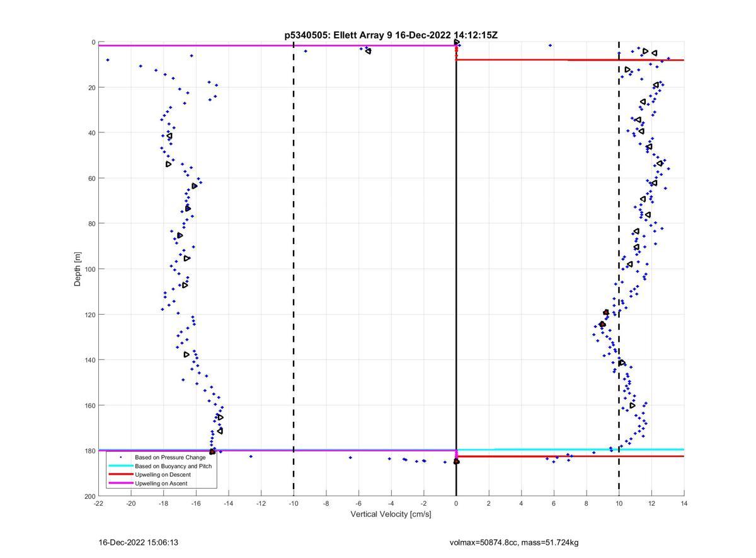Click the red line swatch in legend
Screen dimensions: 756x558
point(120,474)
